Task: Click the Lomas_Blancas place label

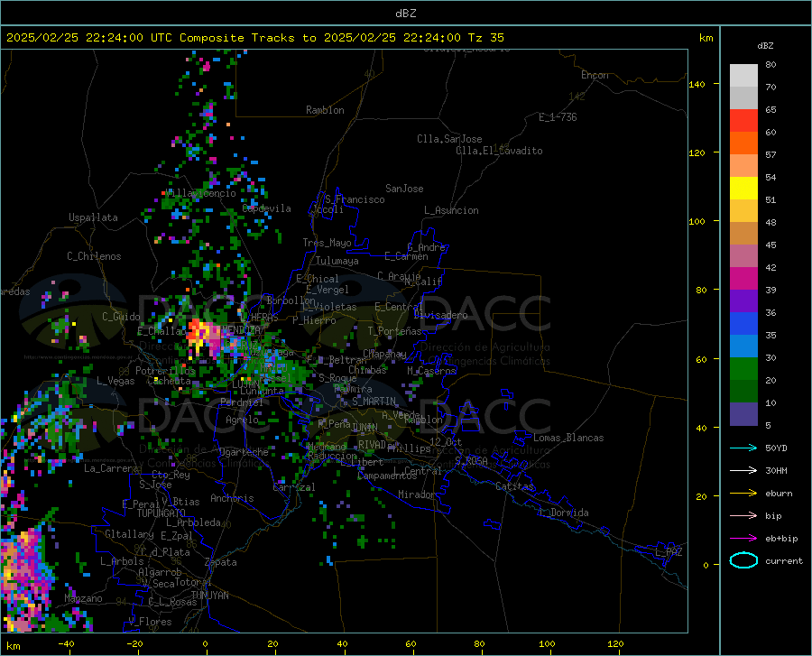Action: pyautogui.click(x=568, y=438)
